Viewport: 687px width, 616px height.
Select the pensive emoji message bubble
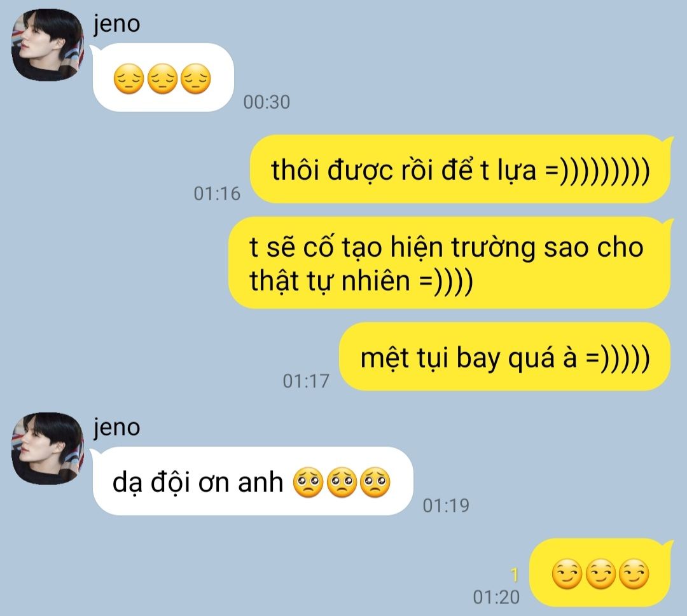coord(163,78)
